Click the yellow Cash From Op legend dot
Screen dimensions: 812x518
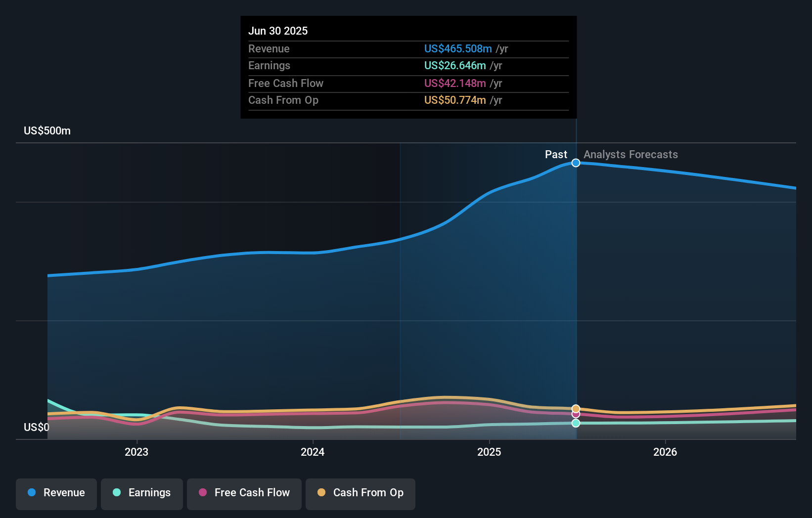(321, 493)
